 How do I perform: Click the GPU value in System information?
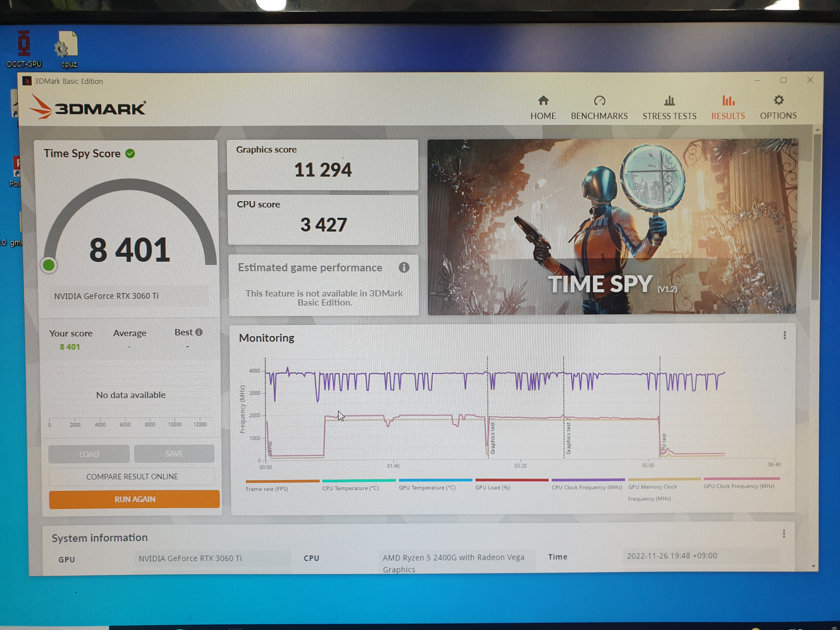(190, 558)
